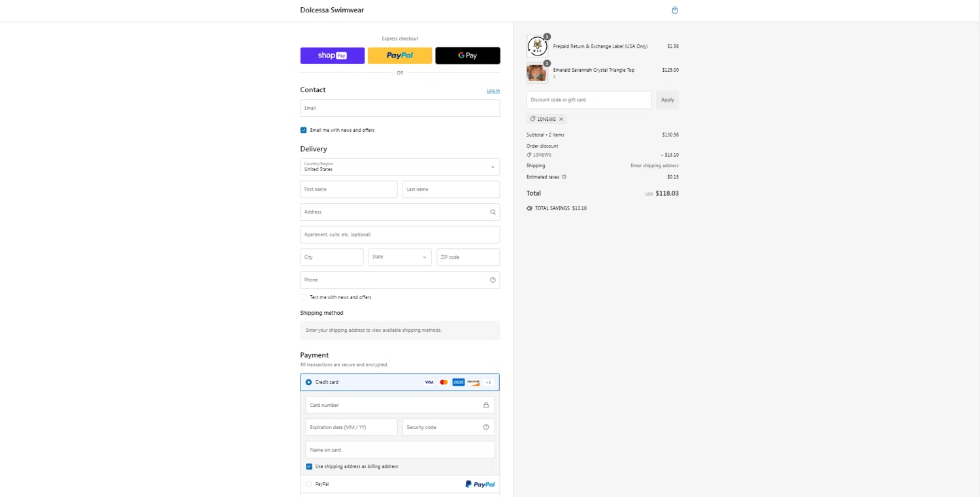Click the American Express logo
This screenshot has width=980, height=497.
click(x=459, y=382)
